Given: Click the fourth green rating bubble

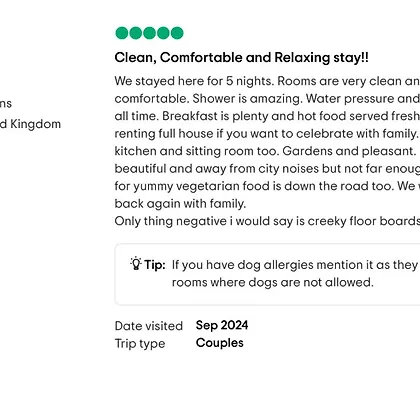Looking at the screenshot, I should tap(163, 33).
